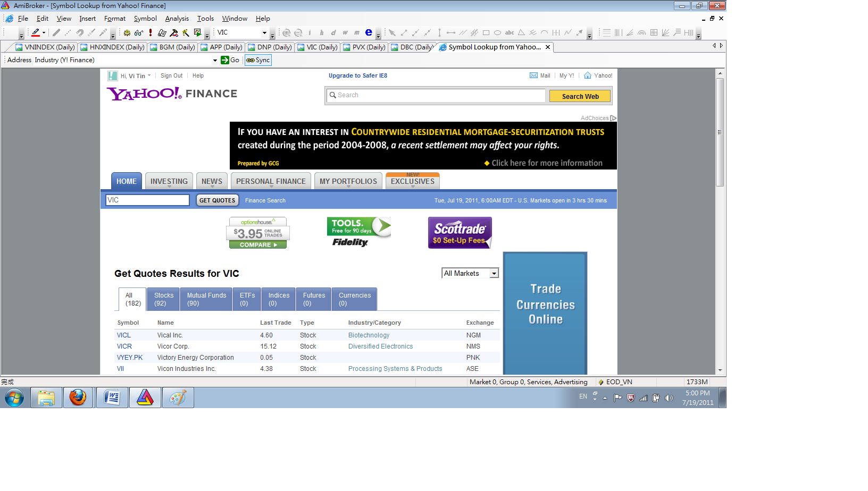This screenshot has width=868, height=491.
Task: Switch to the DBC (Daily) tab
Action: [412, 47]
